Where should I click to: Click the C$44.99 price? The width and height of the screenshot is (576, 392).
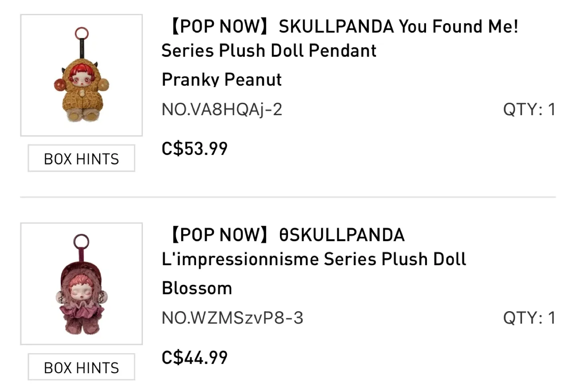pos(194,357)
